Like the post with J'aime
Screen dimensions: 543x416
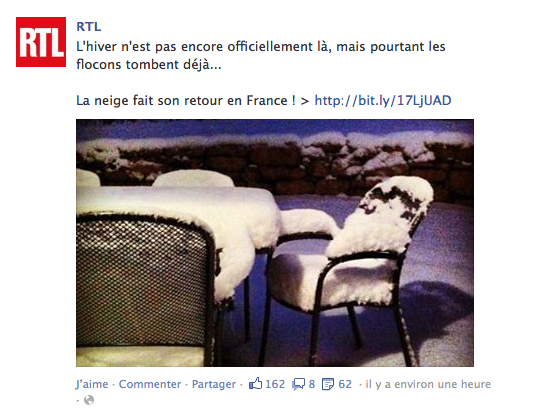click(x=92, y=384)
